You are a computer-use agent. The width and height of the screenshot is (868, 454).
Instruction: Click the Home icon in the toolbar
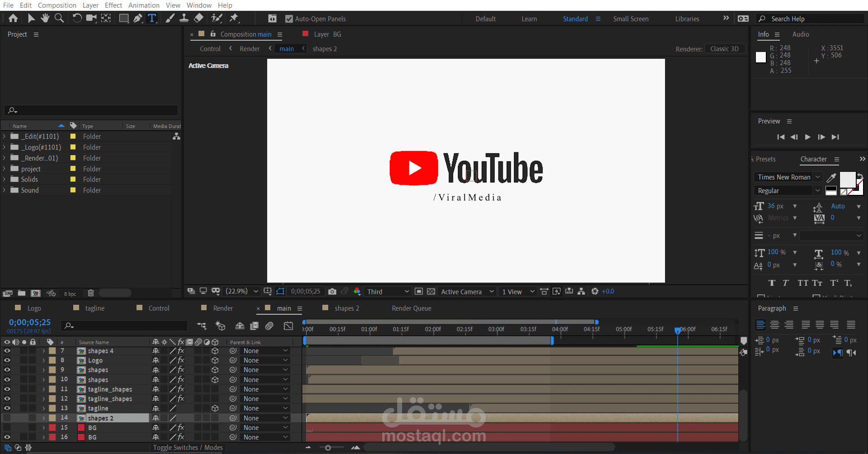click(13, 19)
